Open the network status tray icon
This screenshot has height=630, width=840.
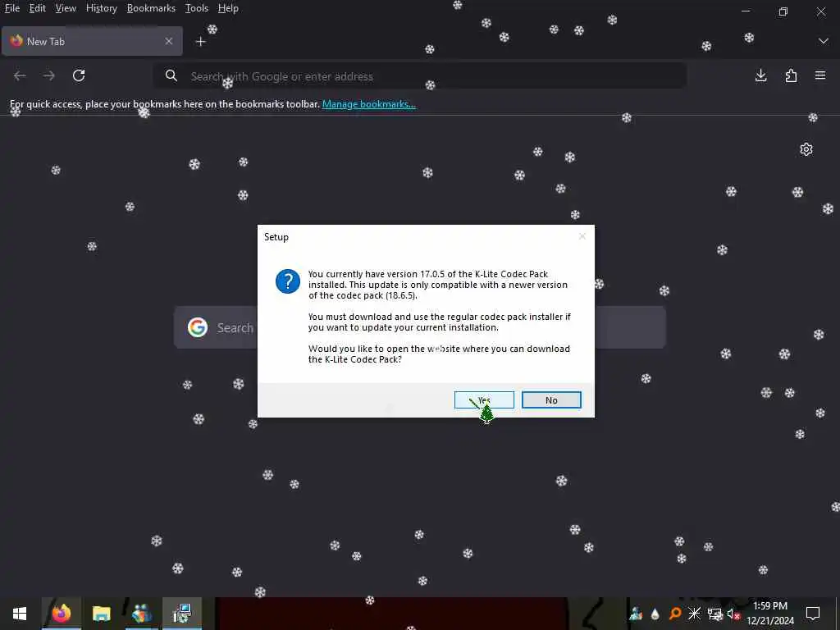pos(714,614)
